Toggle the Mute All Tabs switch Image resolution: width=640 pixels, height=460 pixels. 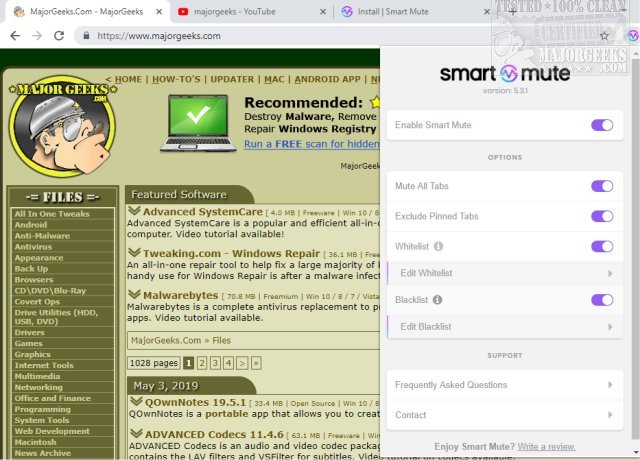click(x=602, y=186)
